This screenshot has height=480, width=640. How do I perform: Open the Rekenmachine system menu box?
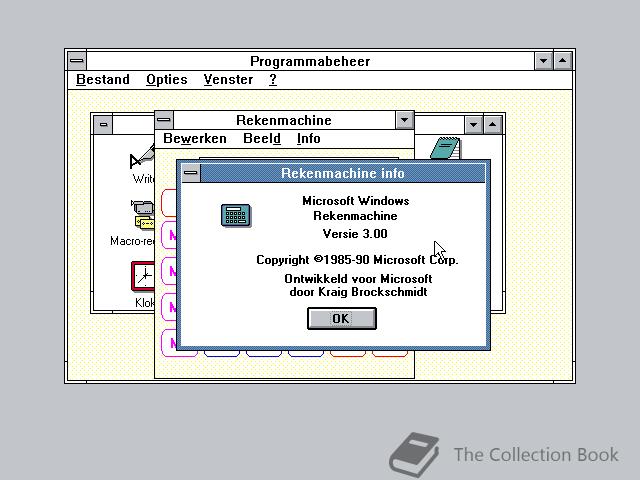(x=164, y=120)
